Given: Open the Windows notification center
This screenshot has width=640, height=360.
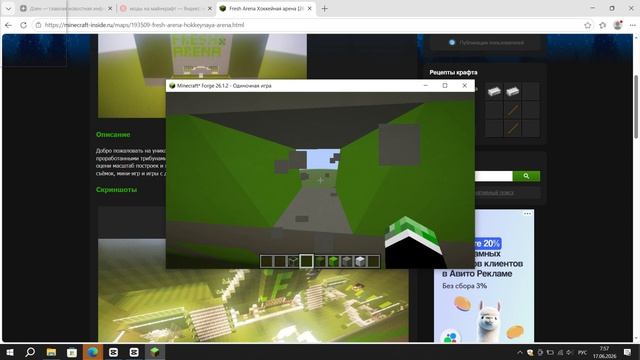Looking at the screenshot, I should [x=627, y=352].
